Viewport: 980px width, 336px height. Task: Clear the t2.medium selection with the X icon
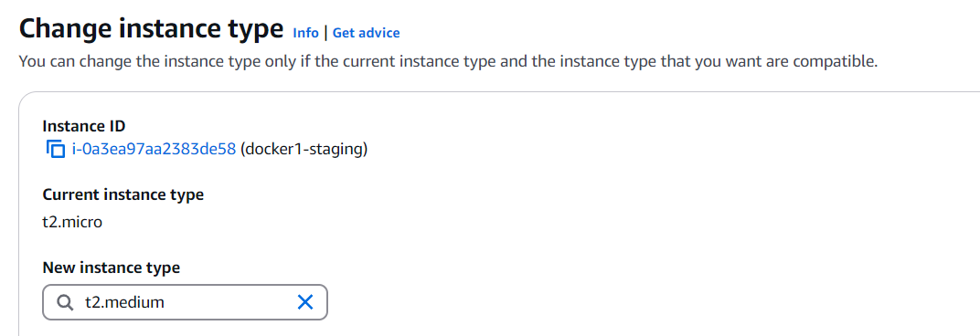305,303
